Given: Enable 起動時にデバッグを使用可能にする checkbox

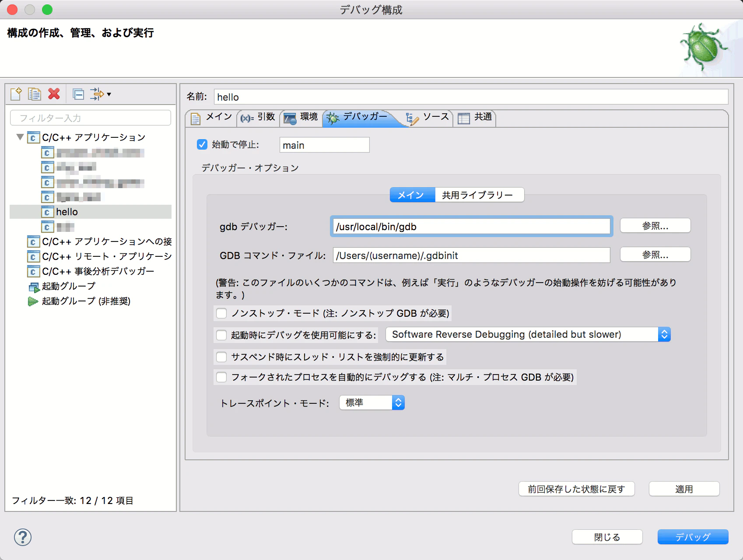Looking at the screenshot, I should click(x=221, y=335).
